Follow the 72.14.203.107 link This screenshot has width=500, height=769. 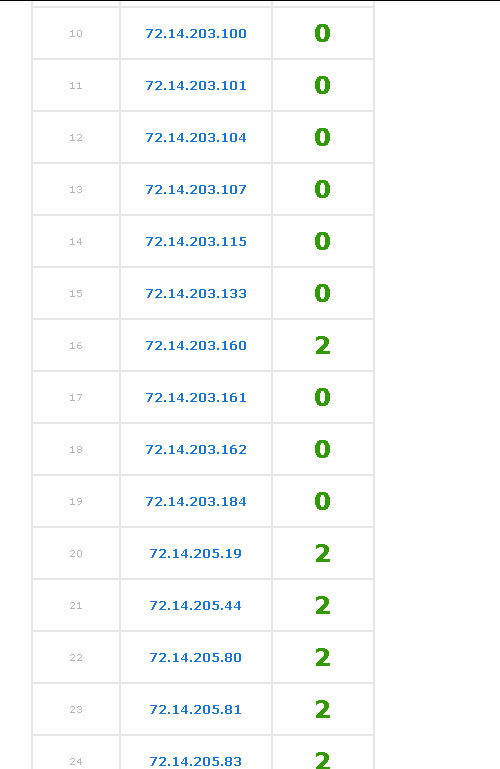(196, 189)
